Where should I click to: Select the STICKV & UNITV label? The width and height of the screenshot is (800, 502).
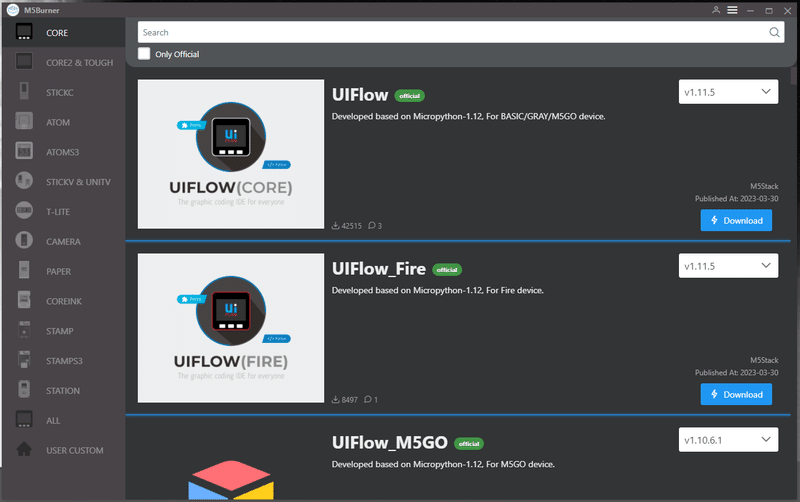coord(78,182)
